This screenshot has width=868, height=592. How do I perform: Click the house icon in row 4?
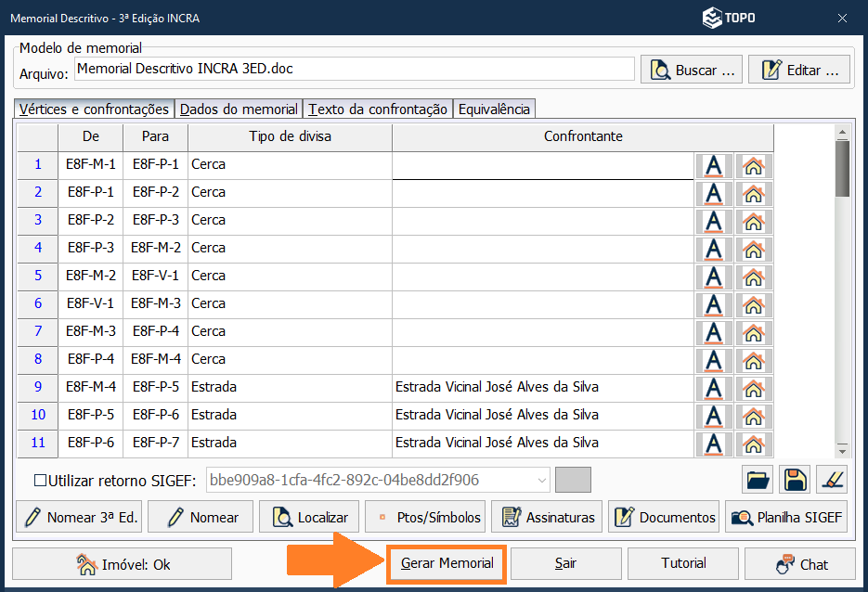[754, 250]
